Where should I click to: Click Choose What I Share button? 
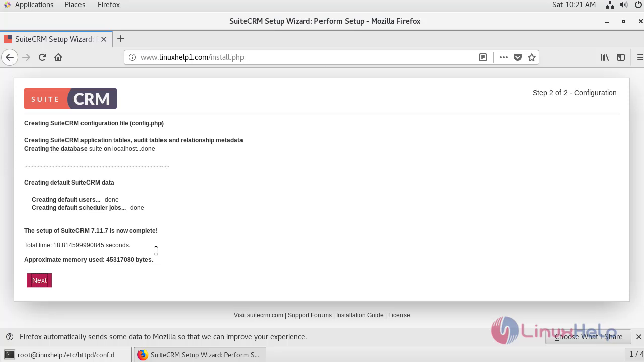589,337
